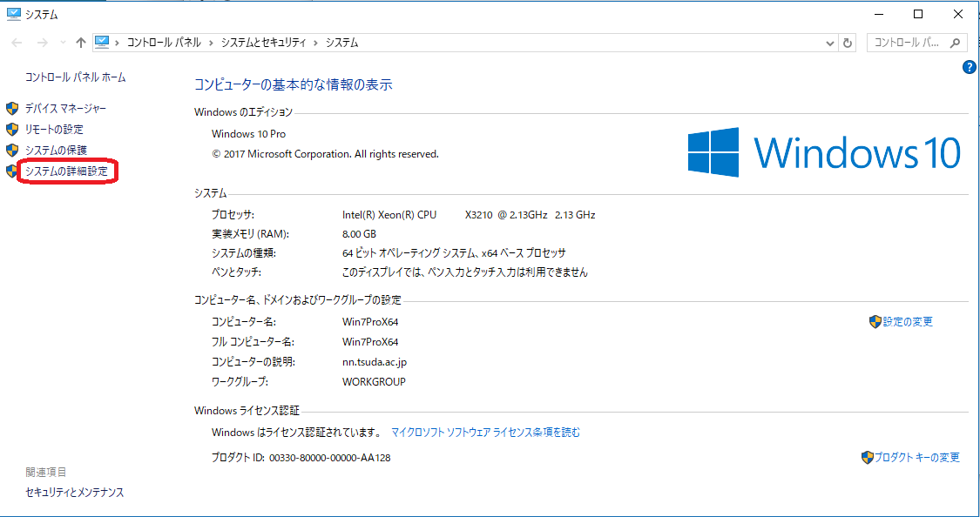Screen dimensions: 980x517
Task: Click the forward navigation arrow
Action: point(40,43)
